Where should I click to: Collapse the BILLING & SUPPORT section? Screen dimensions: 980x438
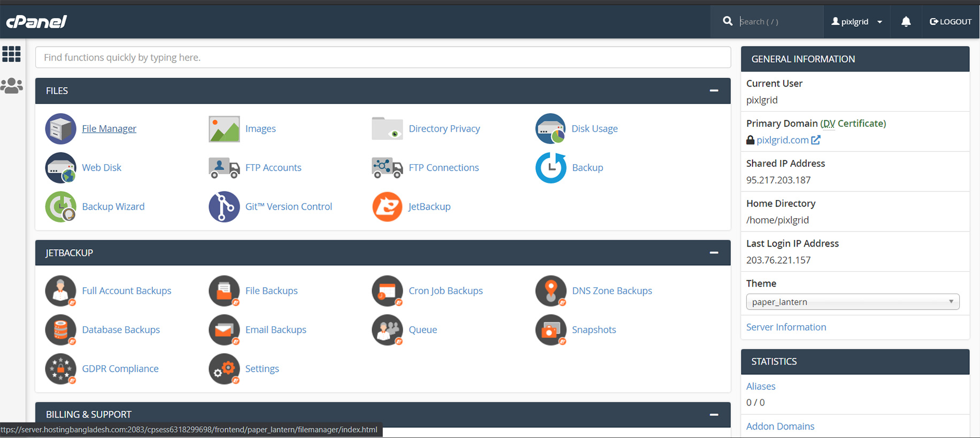(x=714, y=414)
